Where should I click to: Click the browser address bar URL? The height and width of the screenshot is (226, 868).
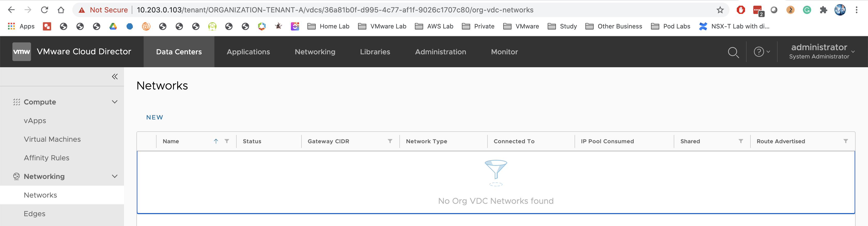[335, 10]
